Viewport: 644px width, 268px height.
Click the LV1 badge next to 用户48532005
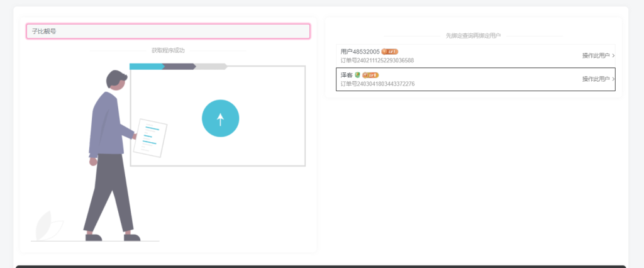pos(390,52)
